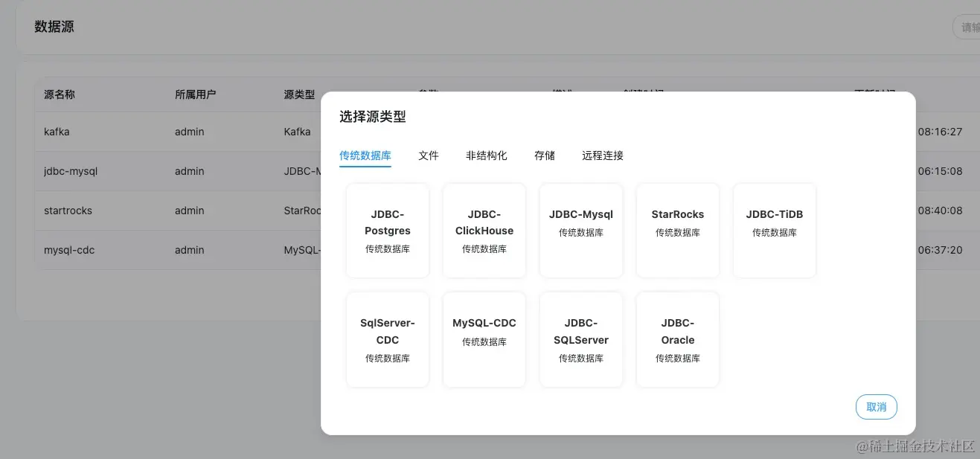
Task: Click the 08:40:08 time cell
Action: click(940, 211)
